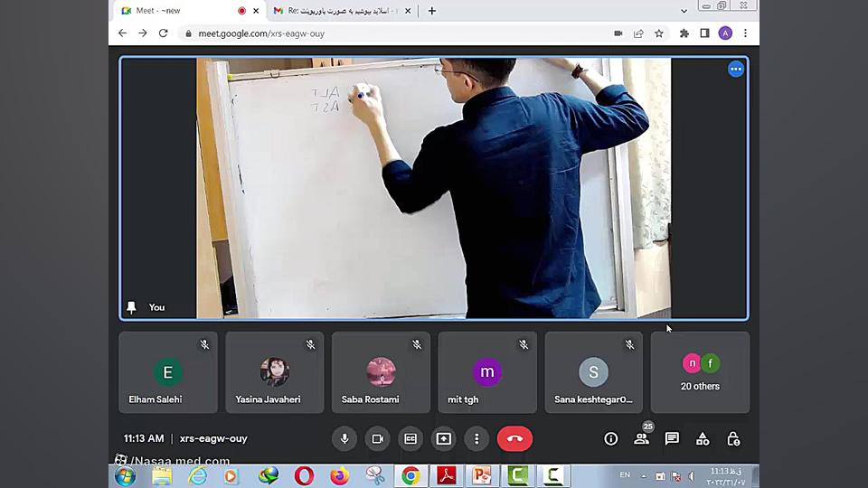Screen dimensions: 868x488
Task: Click the site lock icon
Action: coord(188,33)
